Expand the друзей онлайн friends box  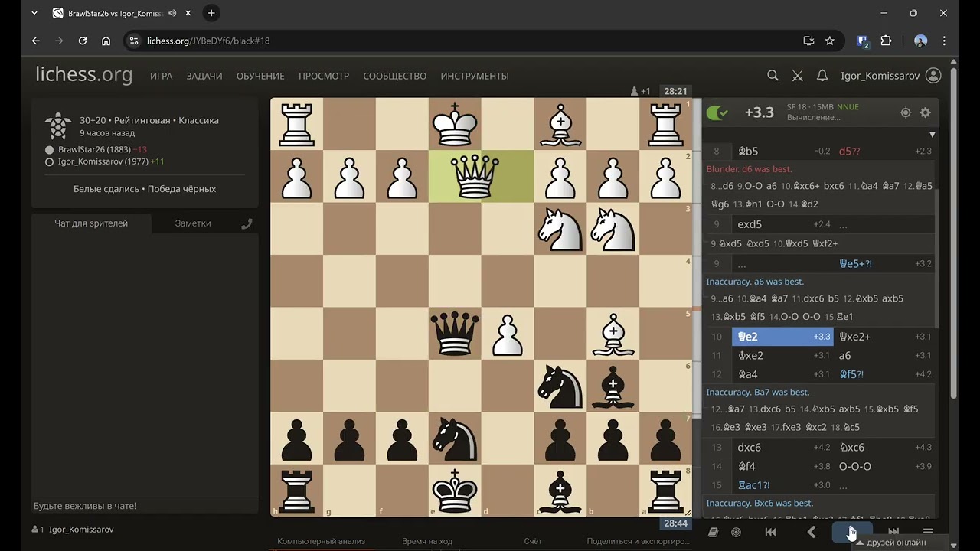[x=896, y=542]
